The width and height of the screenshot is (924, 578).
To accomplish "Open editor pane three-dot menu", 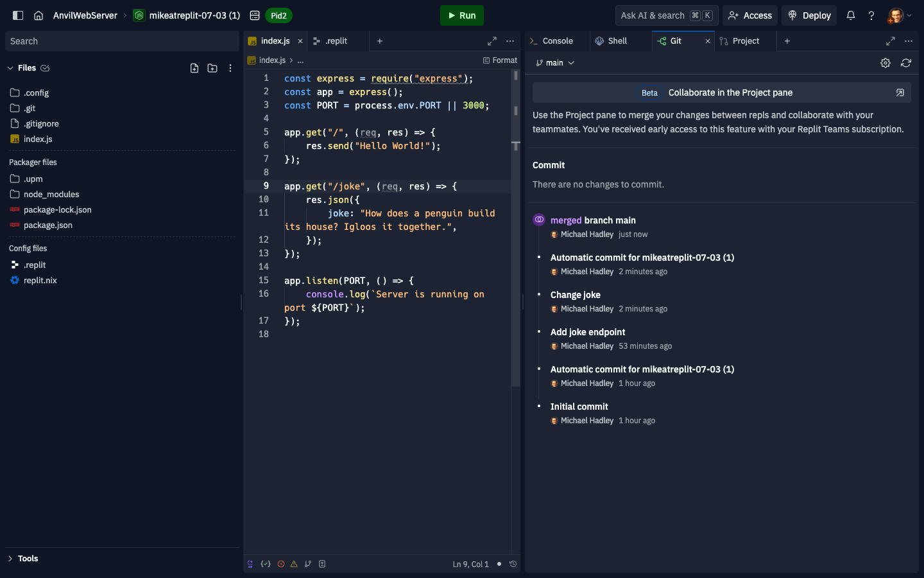I will click(510, 41).
